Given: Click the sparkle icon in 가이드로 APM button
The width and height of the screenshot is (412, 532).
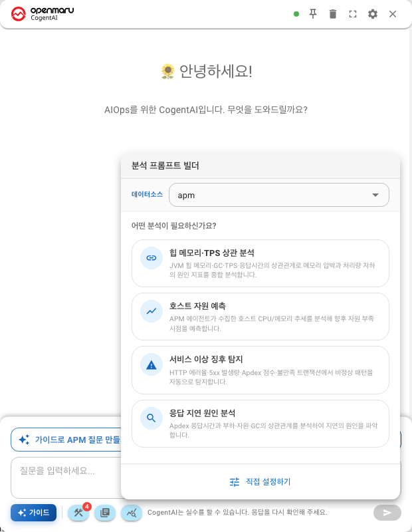Looking at the screenshot, I should [24, 440].
